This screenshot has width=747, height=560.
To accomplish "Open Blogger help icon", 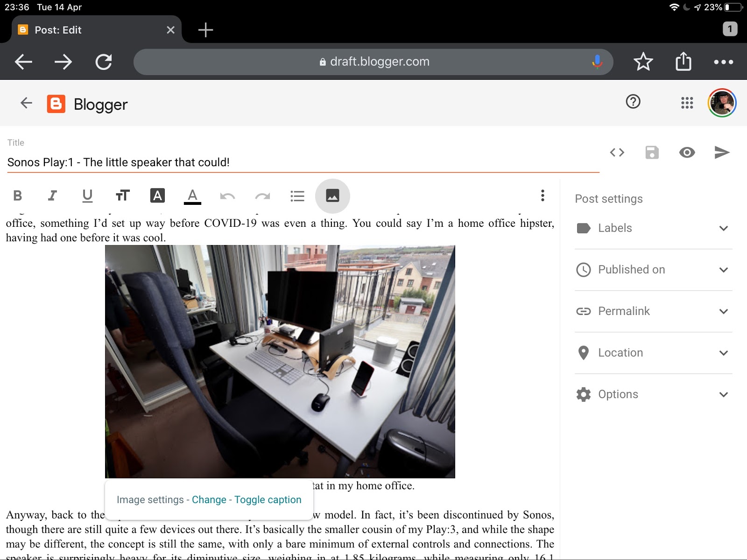I will 633,102.
